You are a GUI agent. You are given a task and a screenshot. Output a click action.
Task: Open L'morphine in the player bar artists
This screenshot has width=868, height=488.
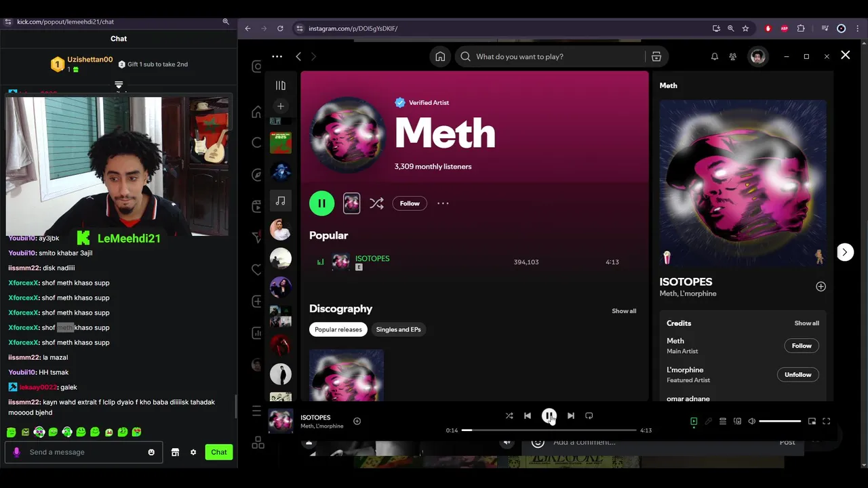tap(330, 426)
